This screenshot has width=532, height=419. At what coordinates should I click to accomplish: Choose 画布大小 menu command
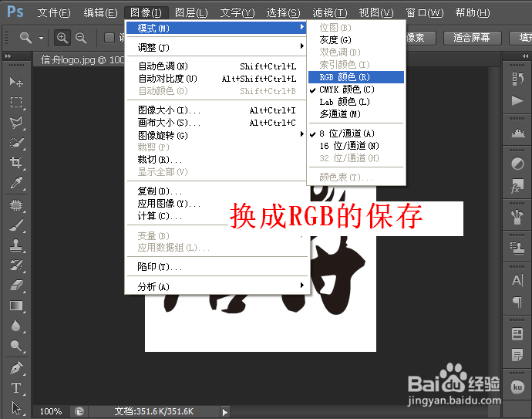[217, 123]
